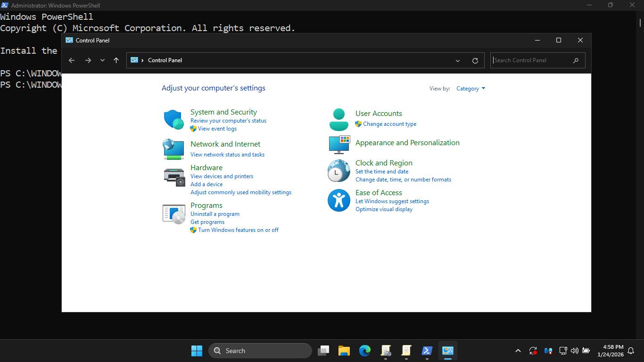The height and width of the screenshot is (362, 644).
Task: Expand the recent locations chevron
Action: pos(102,60)
